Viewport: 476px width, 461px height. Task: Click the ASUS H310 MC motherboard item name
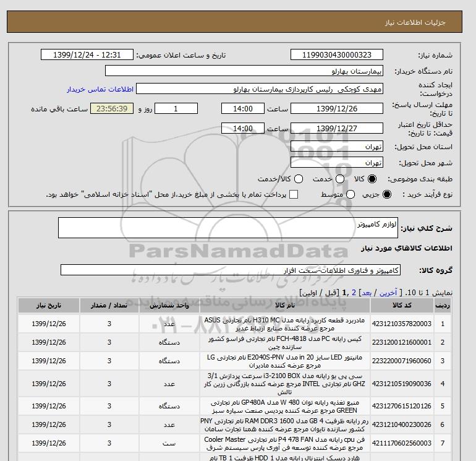click(x=284, y=324)
